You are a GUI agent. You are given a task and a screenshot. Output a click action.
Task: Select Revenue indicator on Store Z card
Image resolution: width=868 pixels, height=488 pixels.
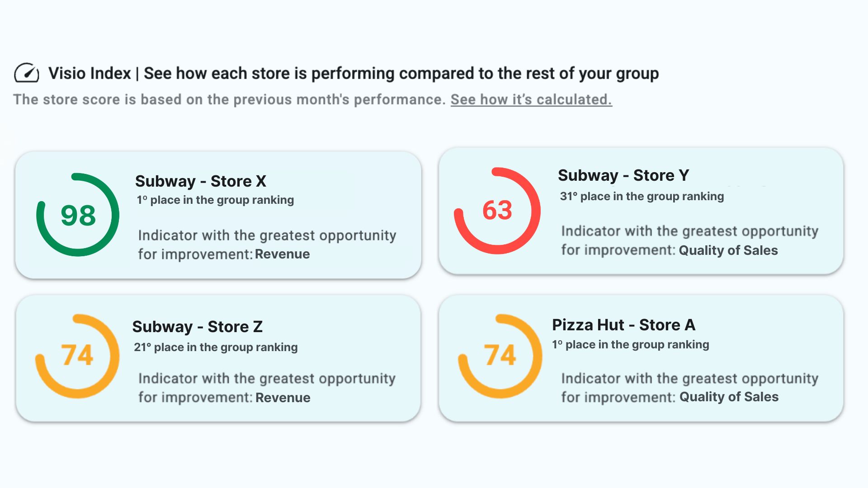click(x=283, y=398)
